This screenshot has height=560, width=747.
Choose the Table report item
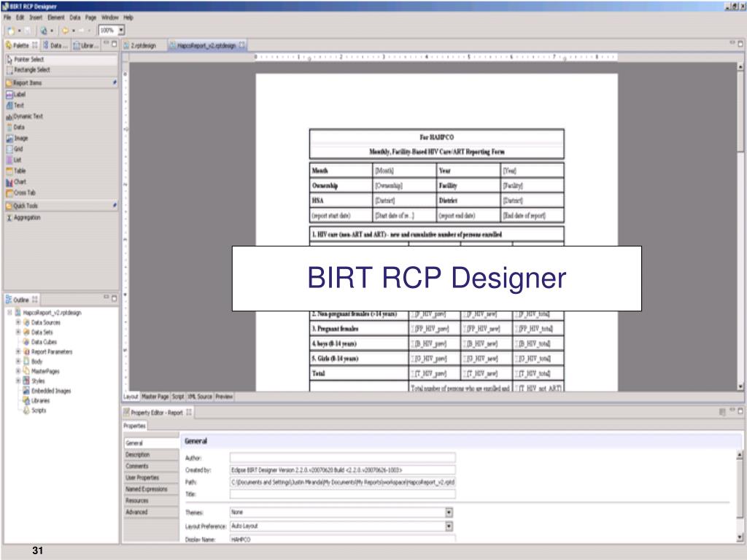tap(16, 171)
